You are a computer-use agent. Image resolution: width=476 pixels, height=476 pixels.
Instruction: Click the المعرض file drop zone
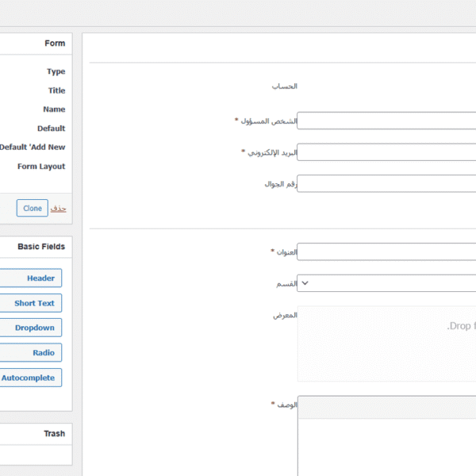pos(386,344)
